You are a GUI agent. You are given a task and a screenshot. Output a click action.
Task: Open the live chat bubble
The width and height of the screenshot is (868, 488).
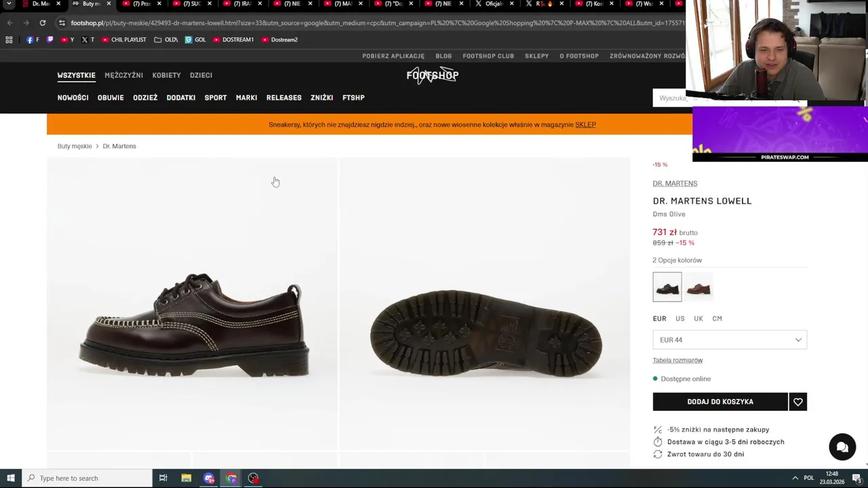(x=842, y=447)
